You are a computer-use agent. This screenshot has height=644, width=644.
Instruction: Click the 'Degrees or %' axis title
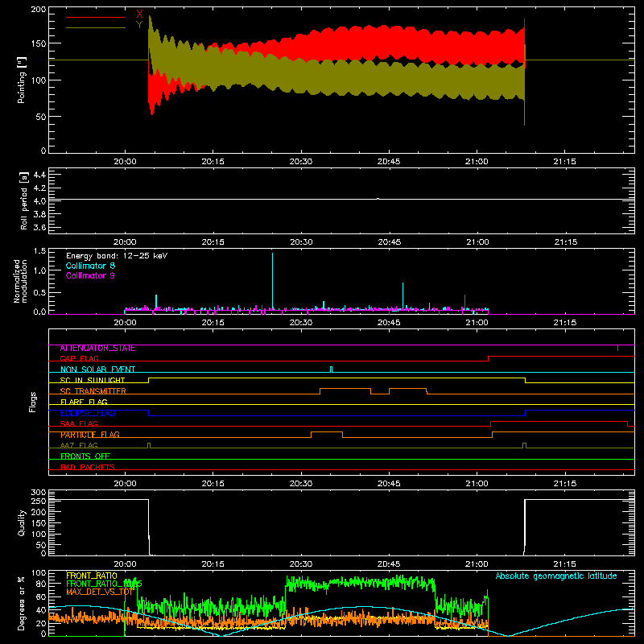[x=22, y=604]
